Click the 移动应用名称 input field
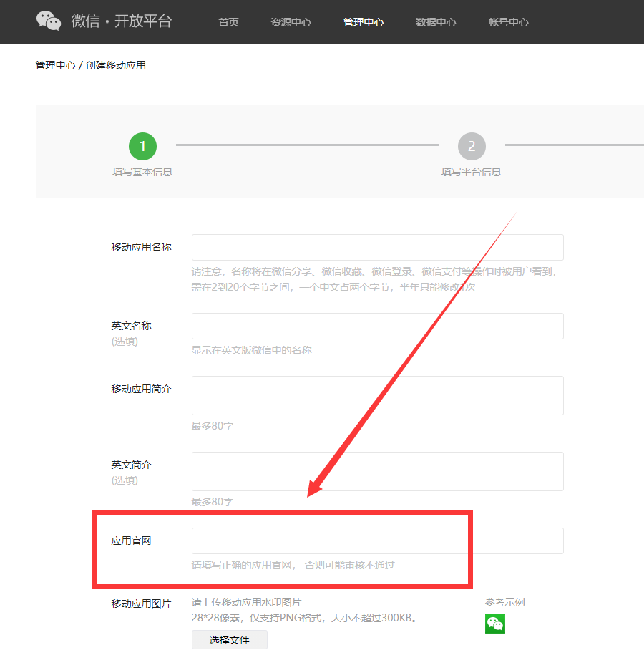The image size is (644, 658). point(376,247)
